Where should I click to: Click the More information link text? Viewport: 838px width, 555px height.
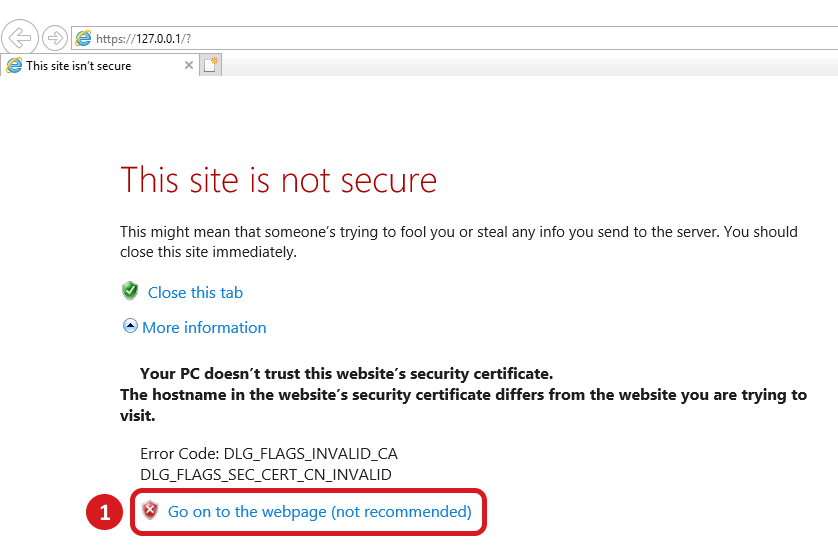(204, 327)
